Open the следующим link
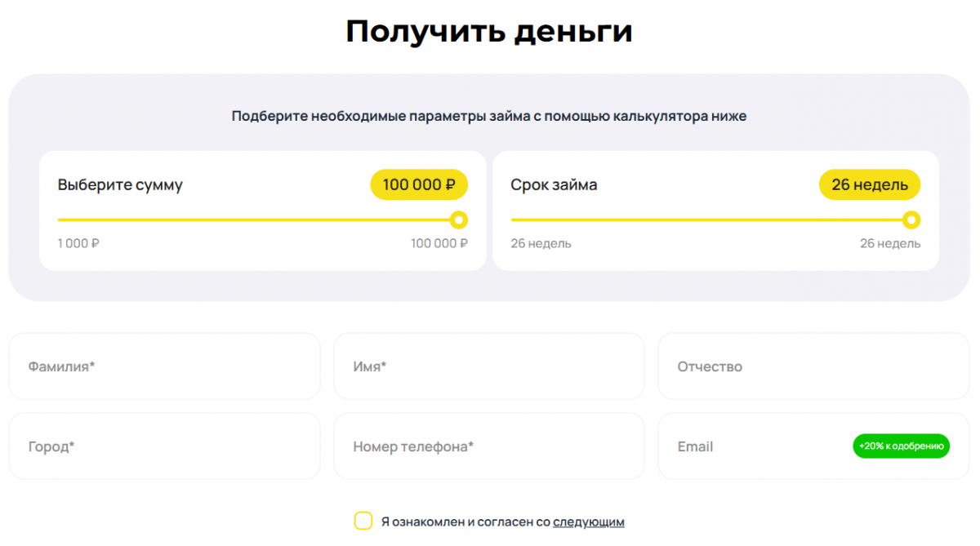This screenshot has width=980, height=546. pyautogui.click(x=588, y=522)
